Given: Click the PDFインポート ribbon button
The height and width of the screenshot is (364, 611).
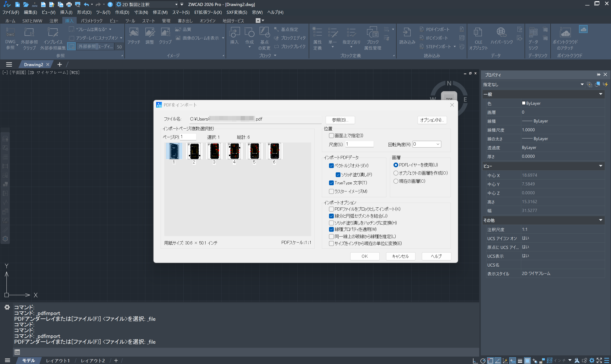Looking at the screenshot, I should [x=434, y=29].
